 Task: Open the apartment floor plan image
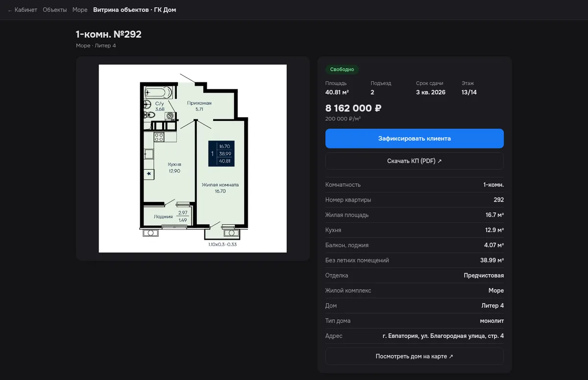coord(193,158)
